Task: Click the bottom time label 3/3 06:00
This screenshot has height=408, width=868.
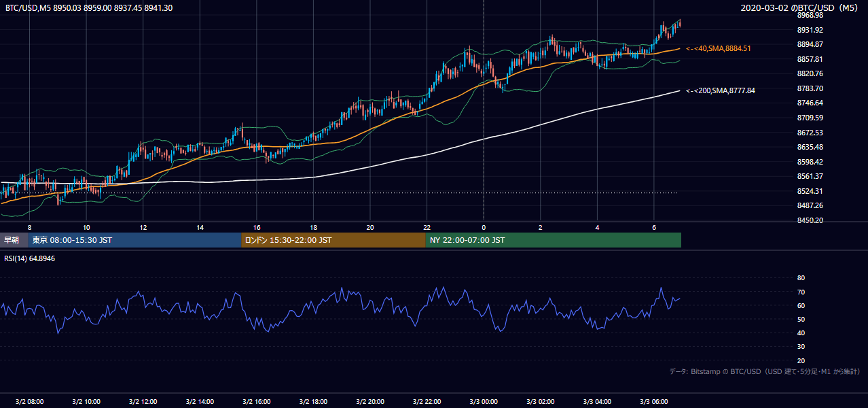Action: tap(653, 402)
